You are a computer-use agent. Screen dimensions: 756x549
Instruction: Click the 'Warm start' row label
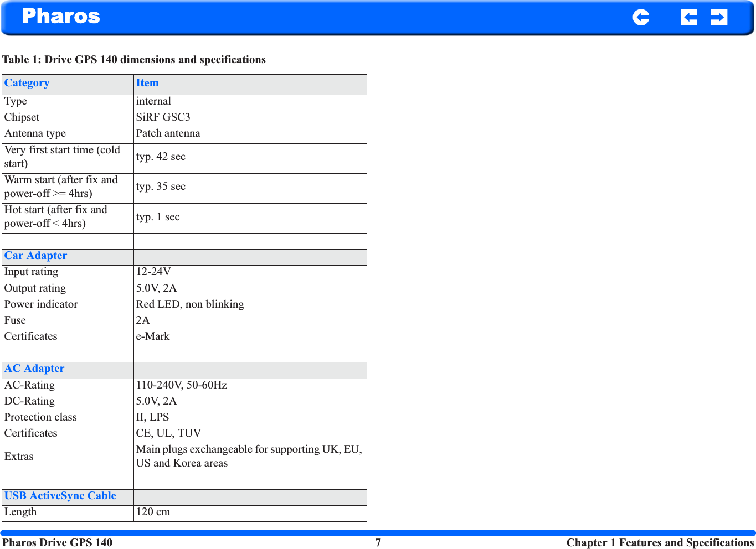tap(61, 187)
